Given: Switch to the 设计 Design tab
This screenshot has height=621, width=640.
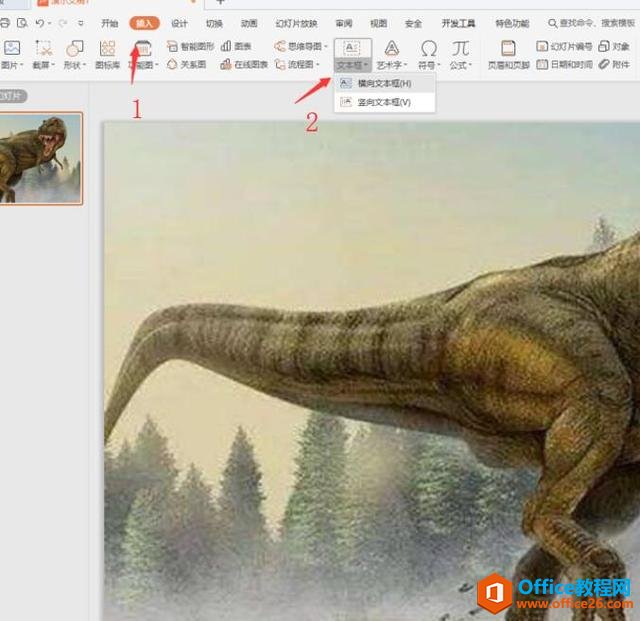Looking at the screenshot, I should [179, 23].
